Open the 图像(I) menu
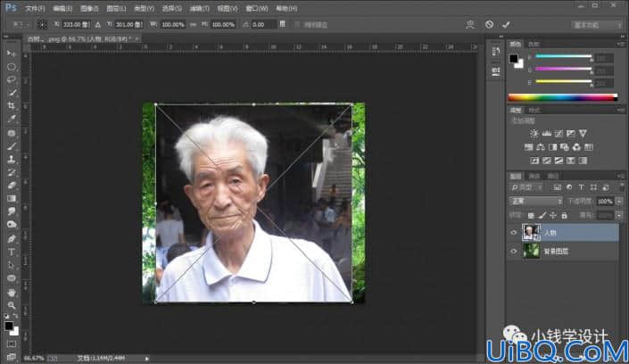Screen dimensions: 629x364 (89, 8)
